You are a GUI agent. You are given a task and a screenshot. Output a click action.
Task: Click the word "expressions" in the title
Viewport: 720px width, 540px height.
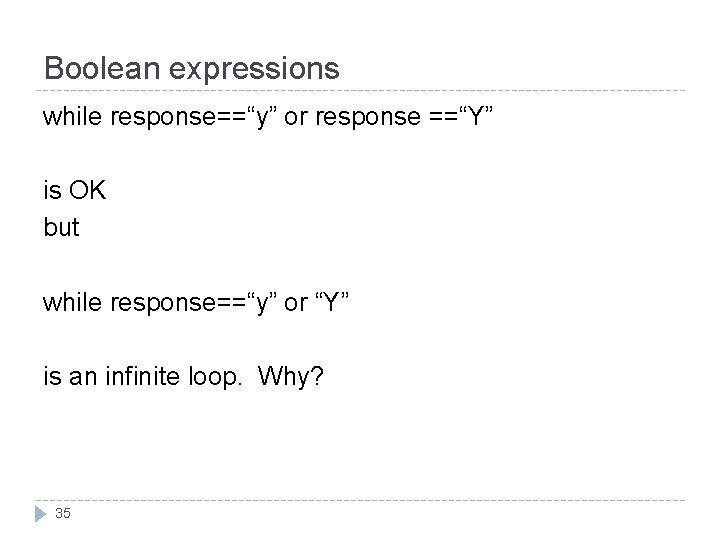[254, 70]
